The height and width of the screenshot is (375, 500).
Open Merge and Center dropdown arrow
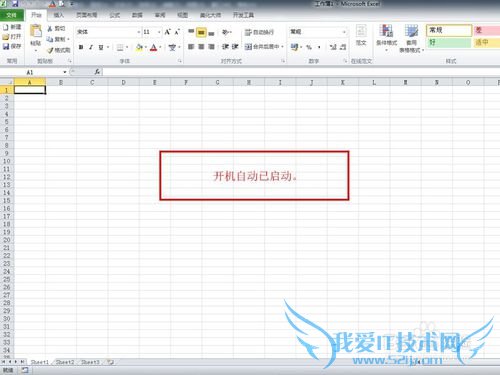282,47
